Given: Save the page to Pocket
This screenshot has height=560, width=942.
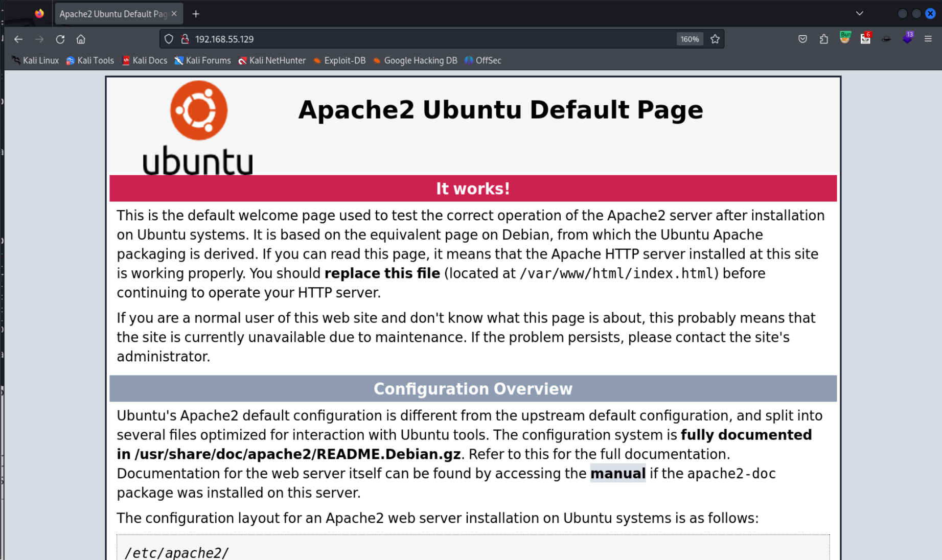Looking at the screenshot, I should point(802,39).
